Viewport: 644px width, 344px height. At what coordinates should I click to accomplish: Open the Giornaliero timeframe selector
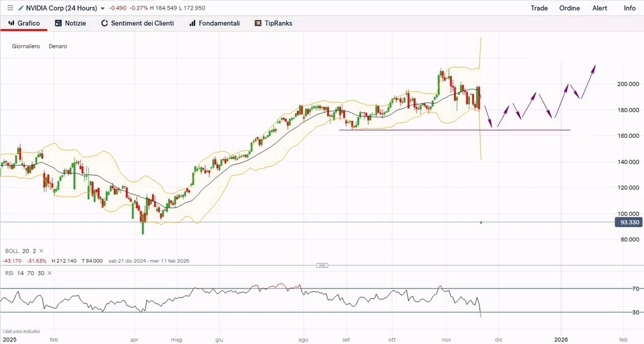coord(26,46)
